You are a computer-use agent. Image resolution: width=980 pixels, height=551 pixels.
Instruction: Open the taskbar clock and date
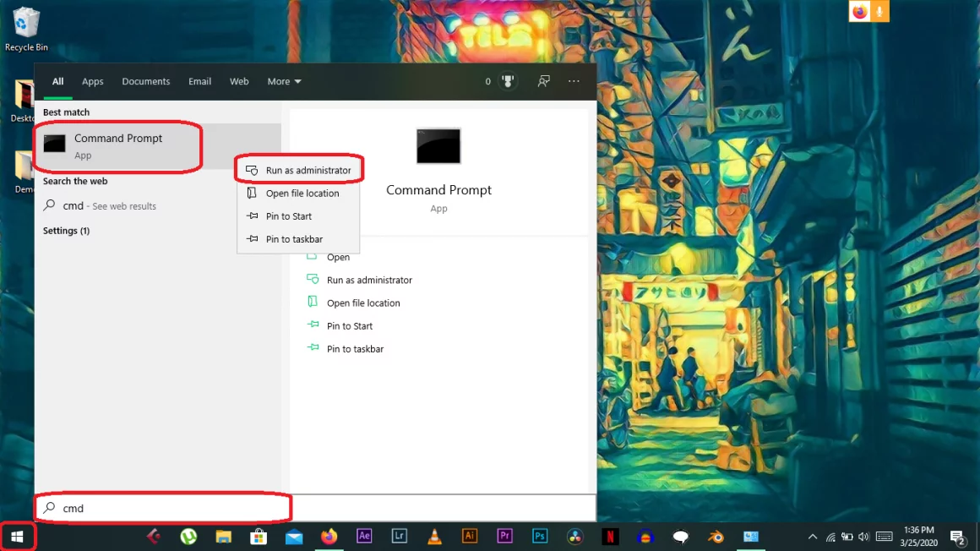pos(919,537)
